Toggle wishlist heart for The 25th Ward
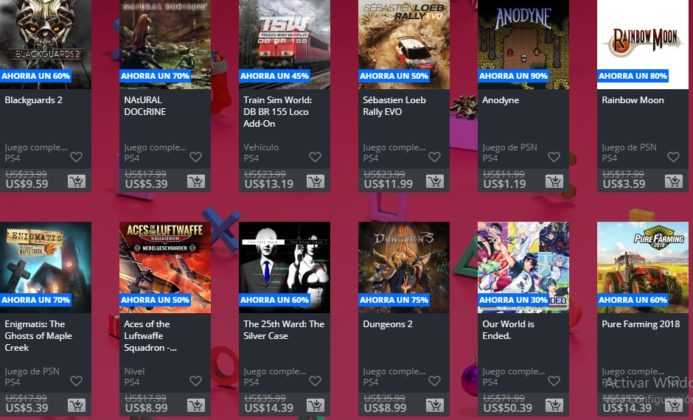Screen dimensions: 693x420 (315, 381)
